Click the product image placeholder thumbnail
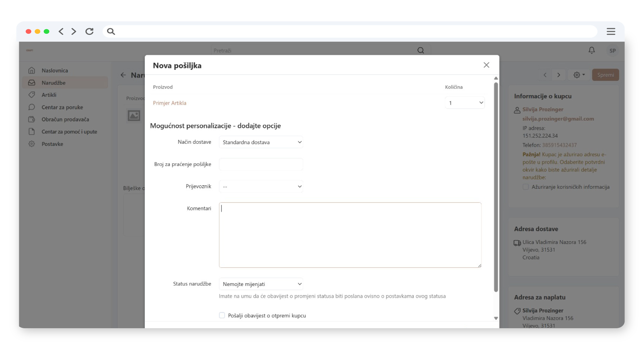Screen dimensions: 644x349 click(x=134, y=116)
